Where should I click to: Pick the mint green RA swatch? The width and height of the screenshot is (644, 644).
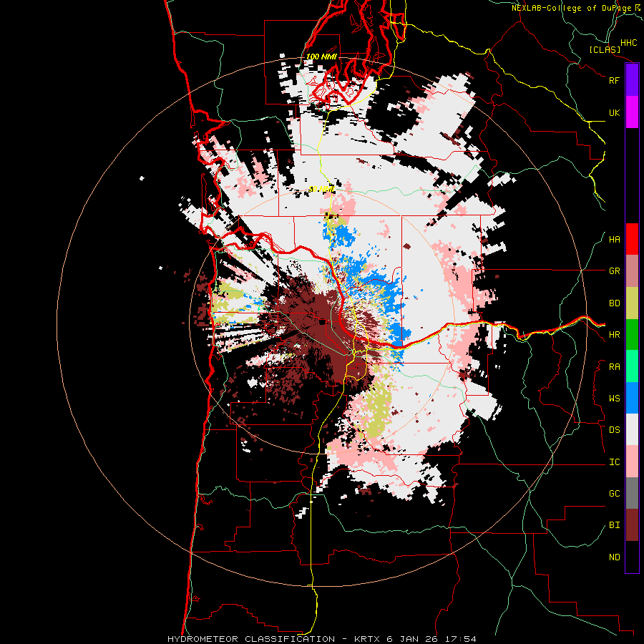click(x=632, y=366)
